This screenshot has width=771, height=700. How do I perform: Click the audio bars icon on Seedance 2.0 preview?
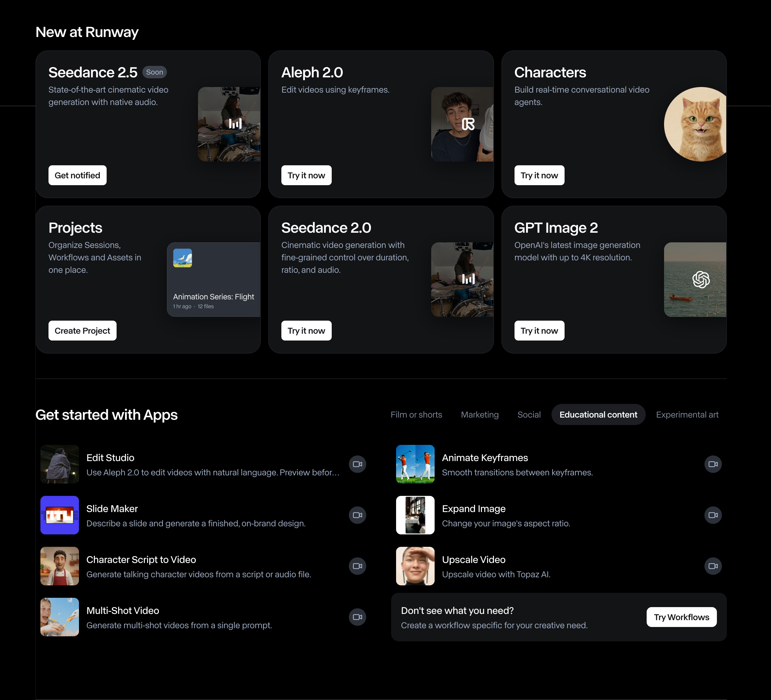pos(469,279)
